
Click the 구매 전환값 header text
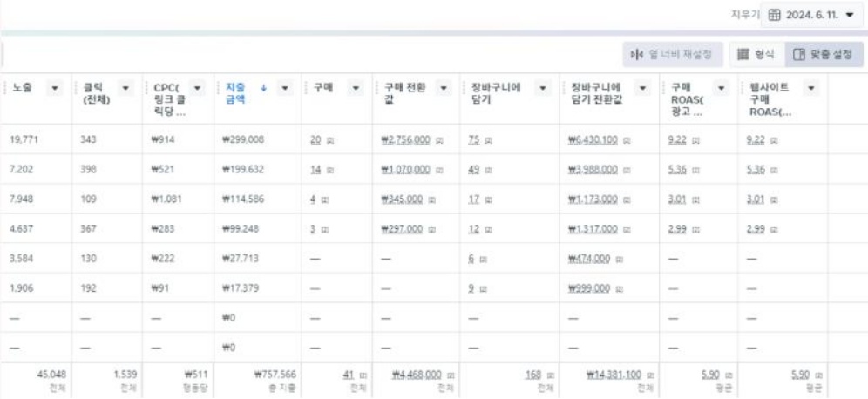coord(405,93)
